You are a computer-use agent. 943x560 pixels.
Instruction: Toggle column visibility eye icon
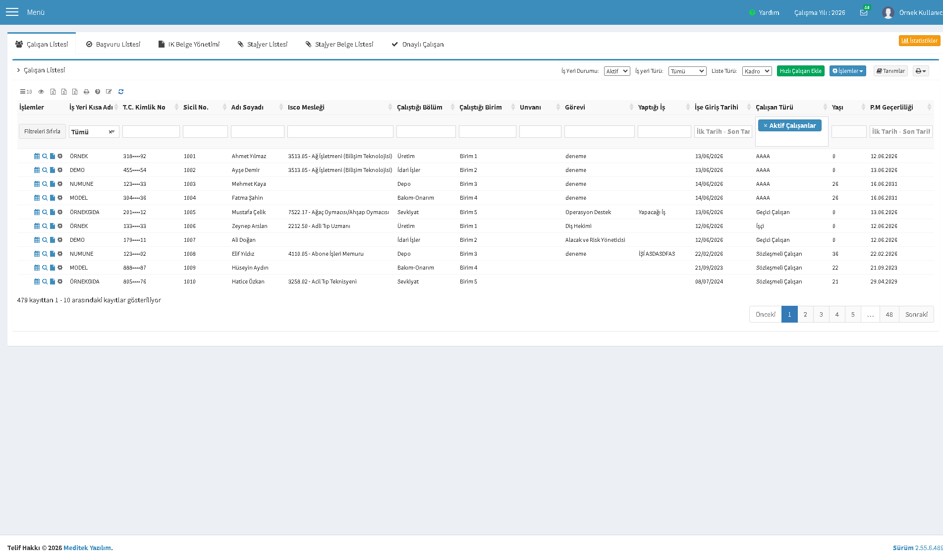[x=41, y=92]
